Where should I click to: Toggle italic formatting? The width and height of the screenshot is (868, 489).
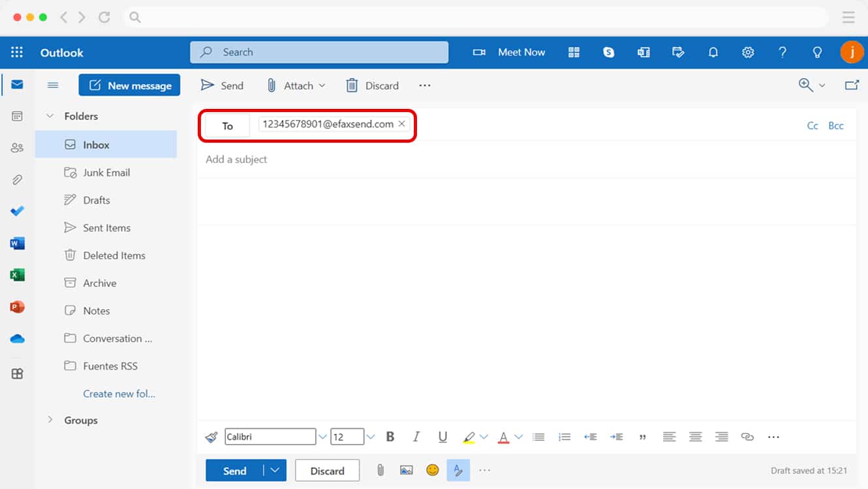[x=416, y=436]
